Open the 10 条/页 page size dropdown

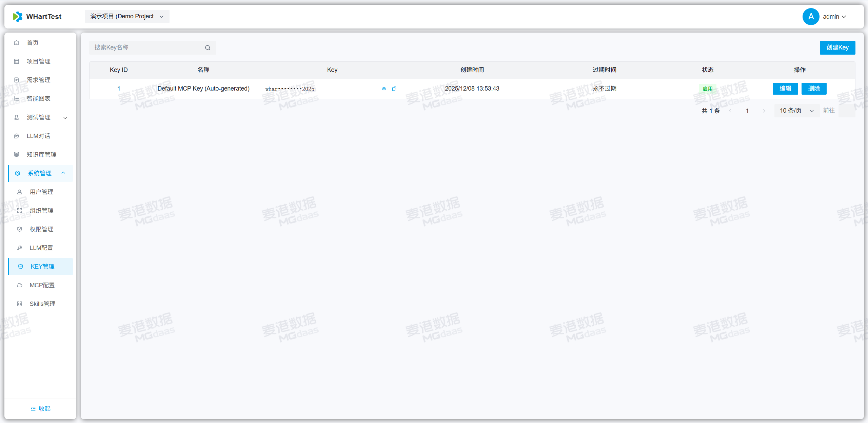click(796, 111)
